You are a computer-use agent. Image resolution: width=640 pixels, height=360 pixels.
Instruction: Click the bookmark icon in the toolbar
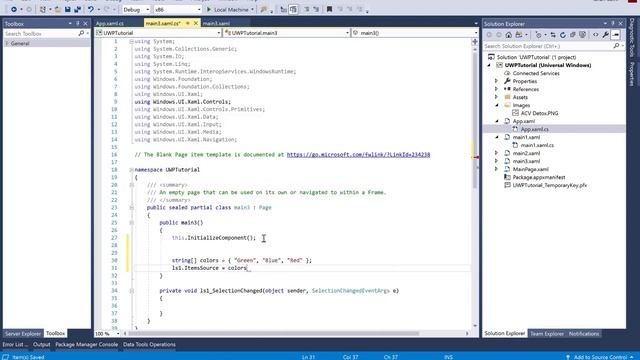click(329, 9)
